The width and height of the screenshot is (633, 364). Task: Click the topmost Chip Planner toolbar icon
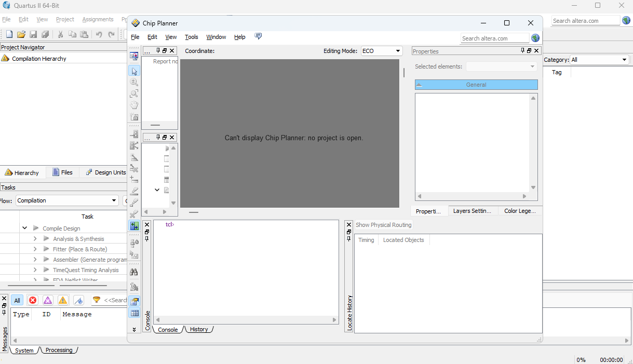pyautogui.click(x=134, y=56)
